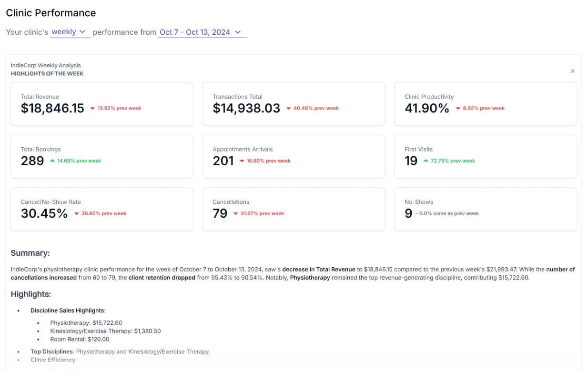Image resolution: width=588 pixels, height=371 pixels.
Task: Click the Room Rental: $126.00 list item
Action: (x=80, y=339)
